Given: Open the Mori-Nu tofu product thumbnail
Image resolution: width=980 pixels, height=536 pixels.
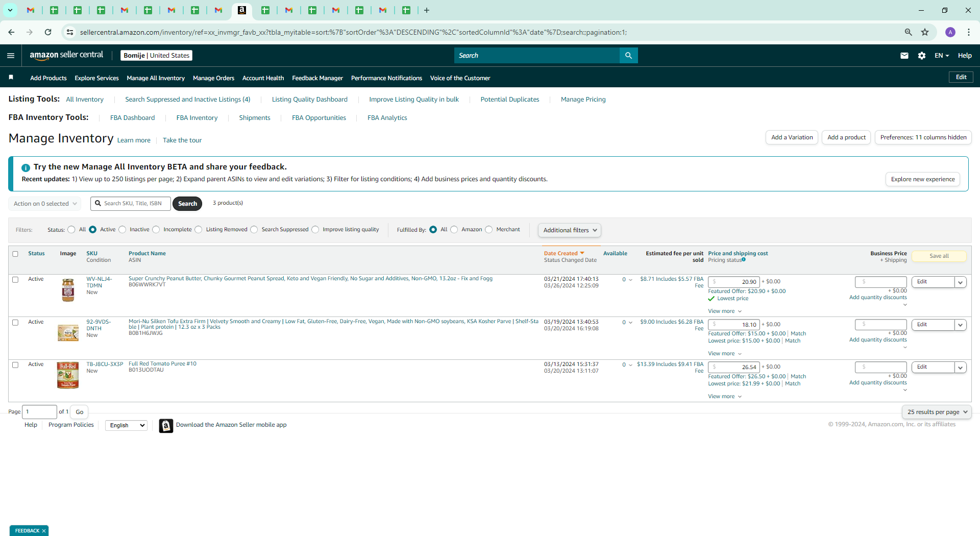Looking at the screenshot, I should coord(68,333).
